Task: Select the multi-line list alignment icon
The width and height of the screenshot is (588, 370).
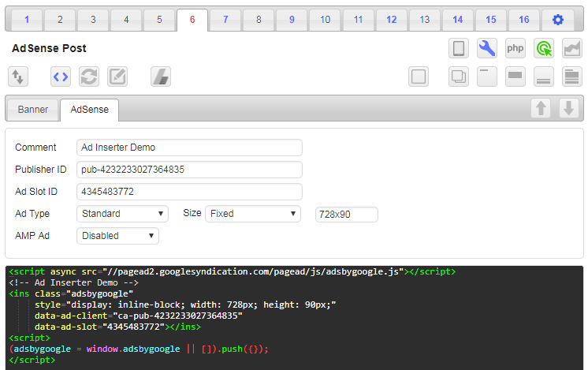Action: [x=572, y=77]
